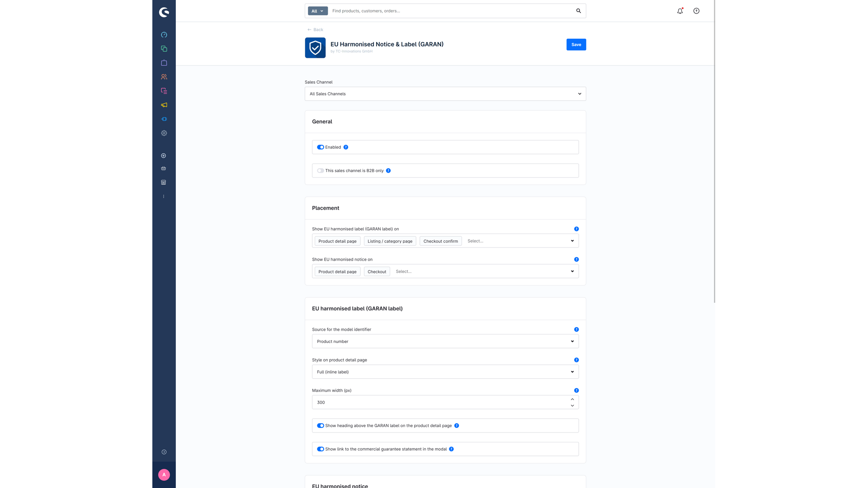Go Back to the previous page
868x488 pixels.
(x=316, y=30)
